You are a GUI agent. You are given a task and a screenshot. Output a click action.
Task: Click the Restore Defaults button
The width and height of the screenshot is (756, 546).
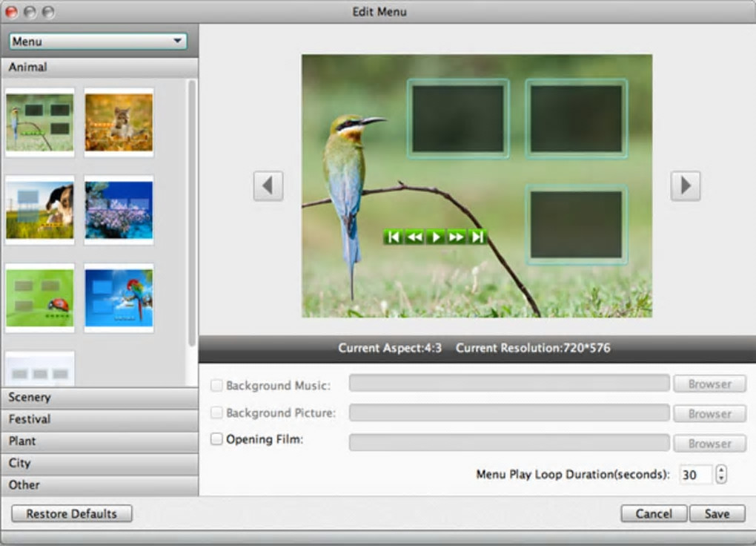coord(71,513)
